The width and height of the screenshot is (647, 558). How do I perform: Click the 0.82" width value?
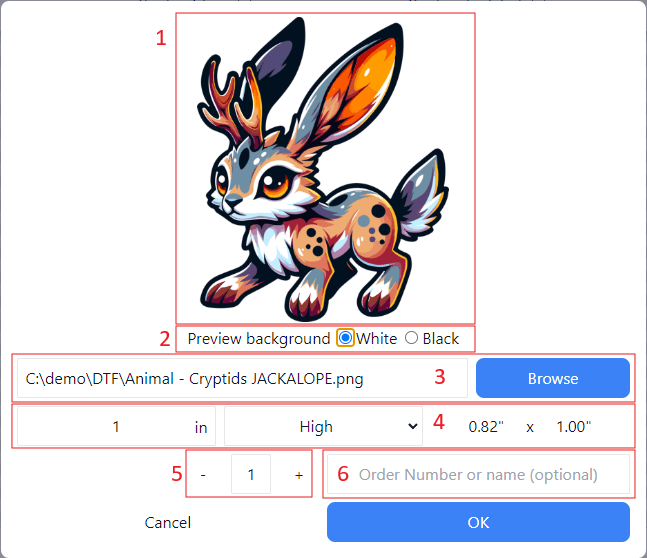tap(486, 427)
